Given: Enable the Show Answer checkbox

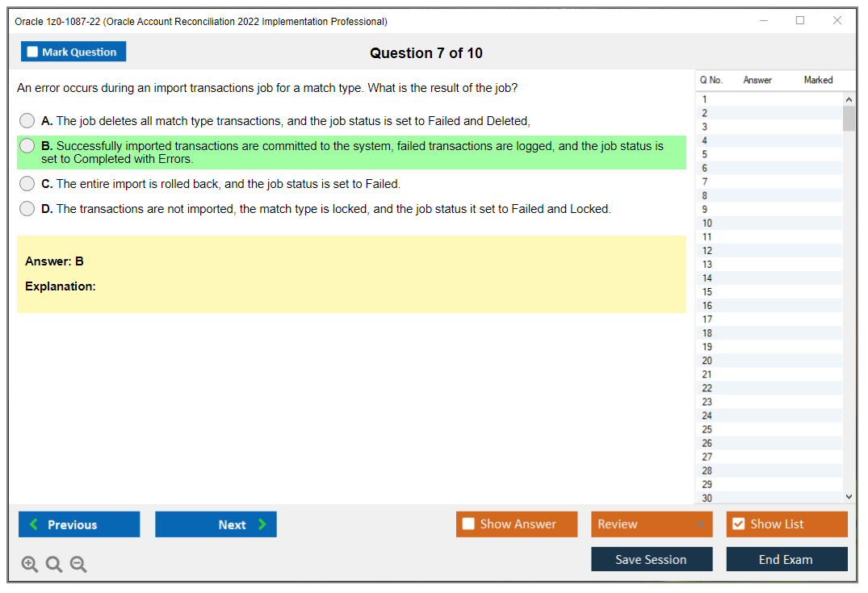Looking at the screenshot, I should click(x=468, y=524).
